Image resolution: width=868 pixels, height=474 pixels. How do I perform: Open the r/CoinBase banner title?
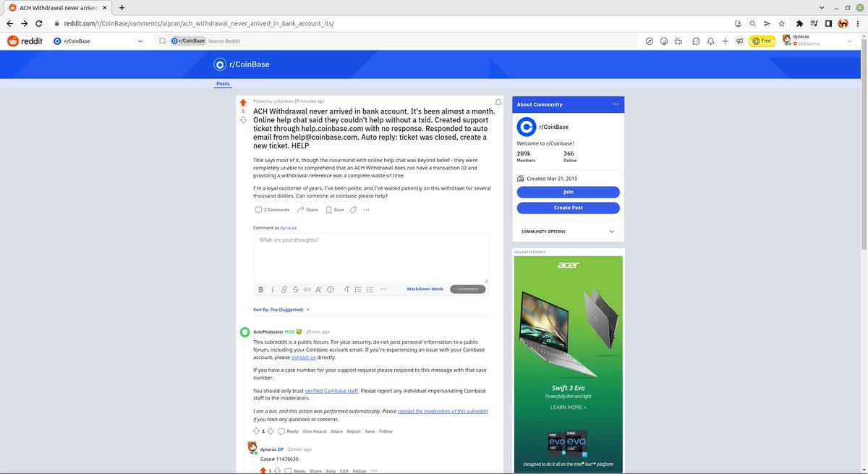(x=250, y=64)
